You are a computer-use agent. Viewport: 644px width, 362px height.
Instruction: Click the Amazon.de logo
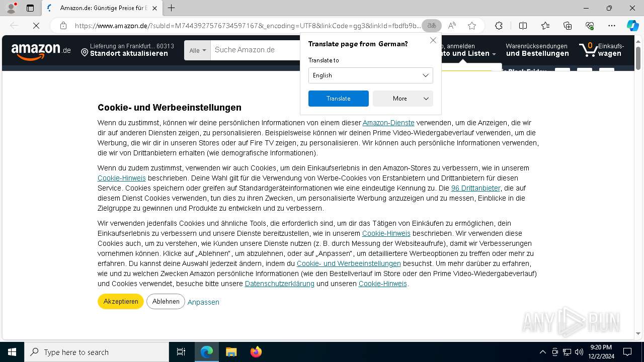[41, 51]
